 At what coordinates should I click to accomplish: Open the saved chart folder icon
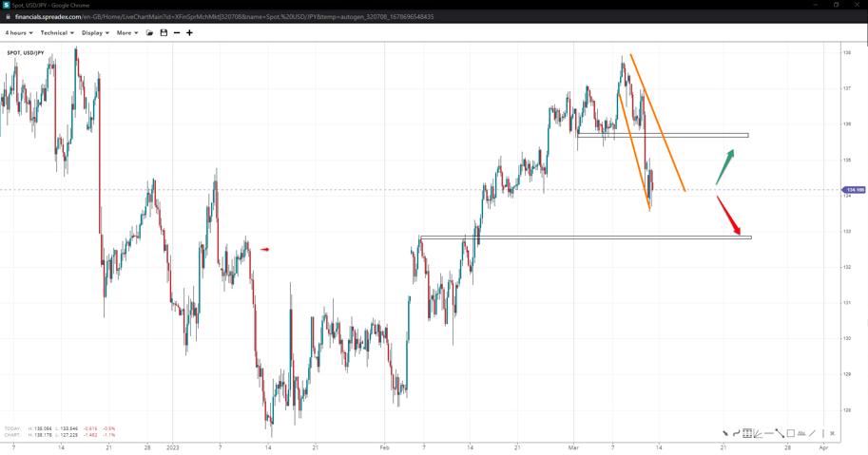click(149, 33)
